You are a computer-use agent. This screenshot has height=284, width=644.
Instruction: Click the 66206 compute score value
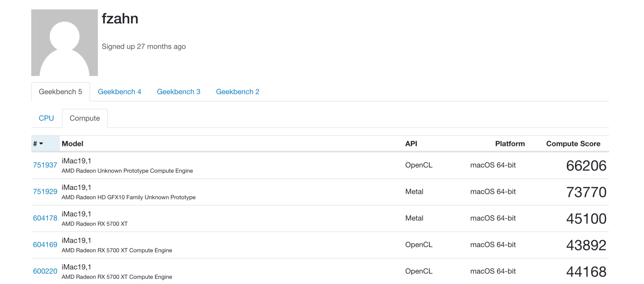(x=586, y=166)
